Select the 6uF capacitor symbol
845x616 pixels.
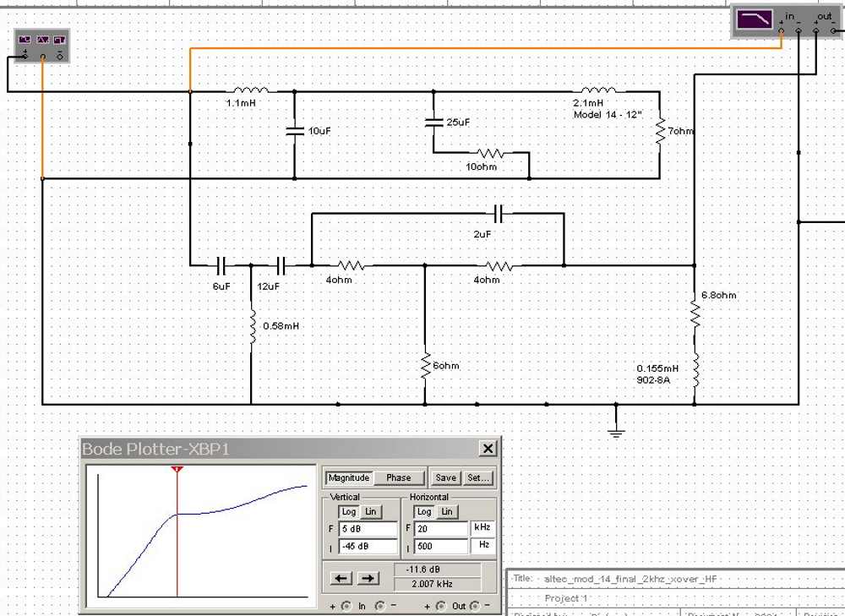221,265
